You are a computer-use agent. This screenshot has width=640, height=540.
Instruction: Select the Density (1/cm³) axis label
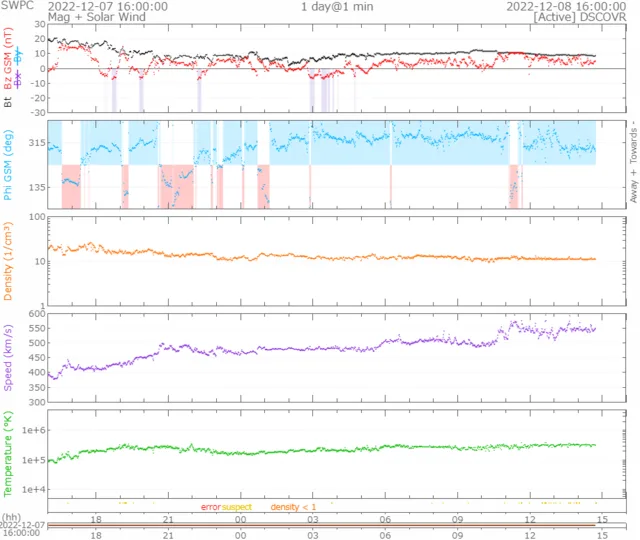pos(8,260)
